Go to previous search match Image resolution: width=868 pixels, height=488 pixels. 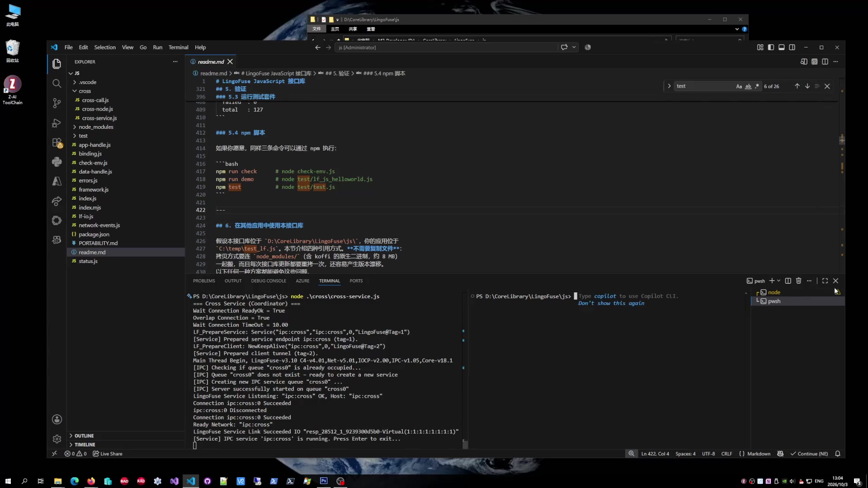797,86
